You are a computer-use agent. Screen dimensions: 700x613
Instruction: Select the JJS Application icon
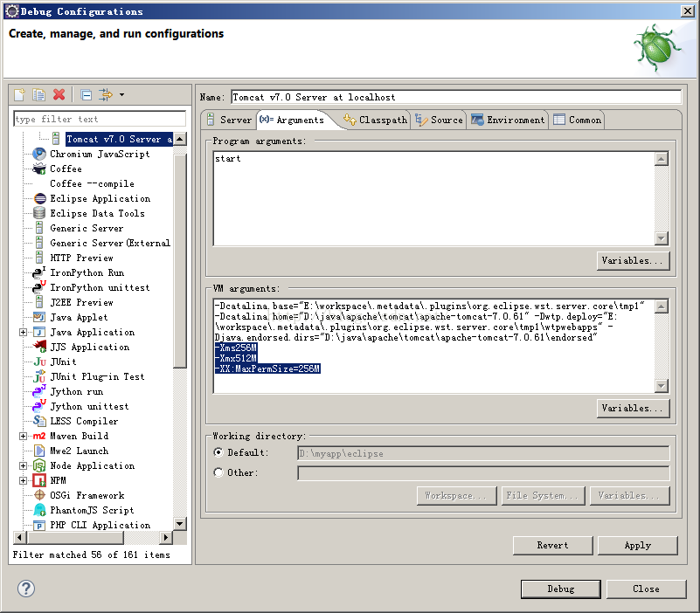(39, 347)
